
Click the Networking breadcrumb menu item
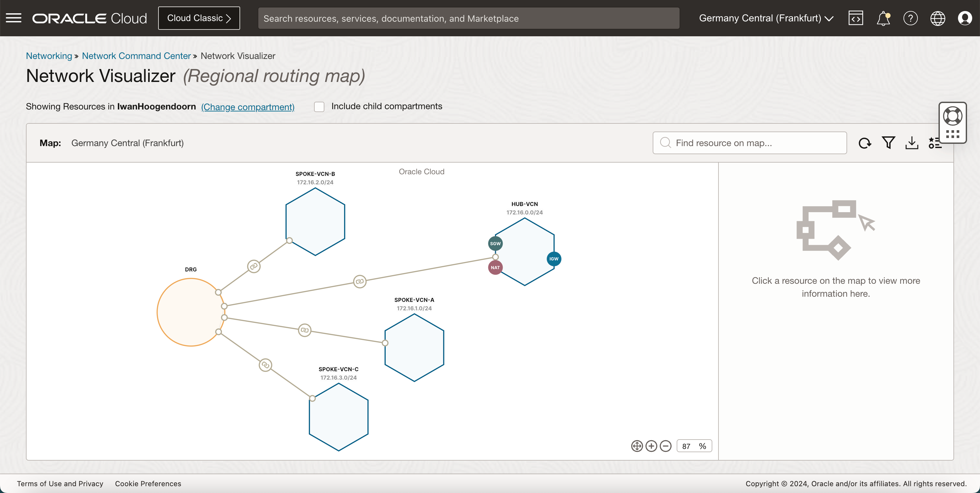(x=48, y=56)
